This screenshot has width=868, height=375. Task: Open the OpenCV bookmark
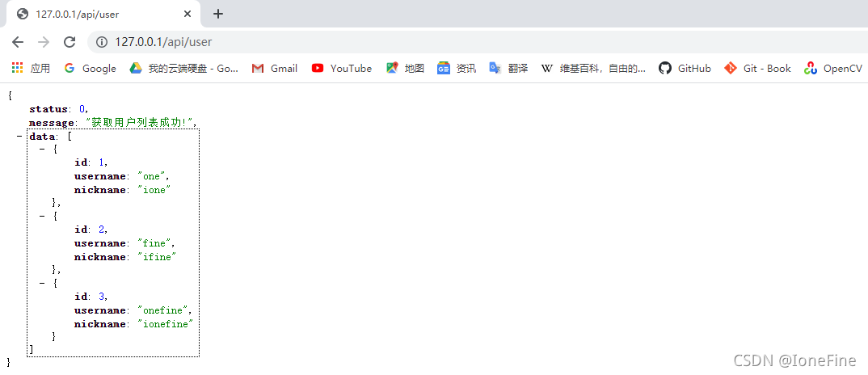click(834, 68)
